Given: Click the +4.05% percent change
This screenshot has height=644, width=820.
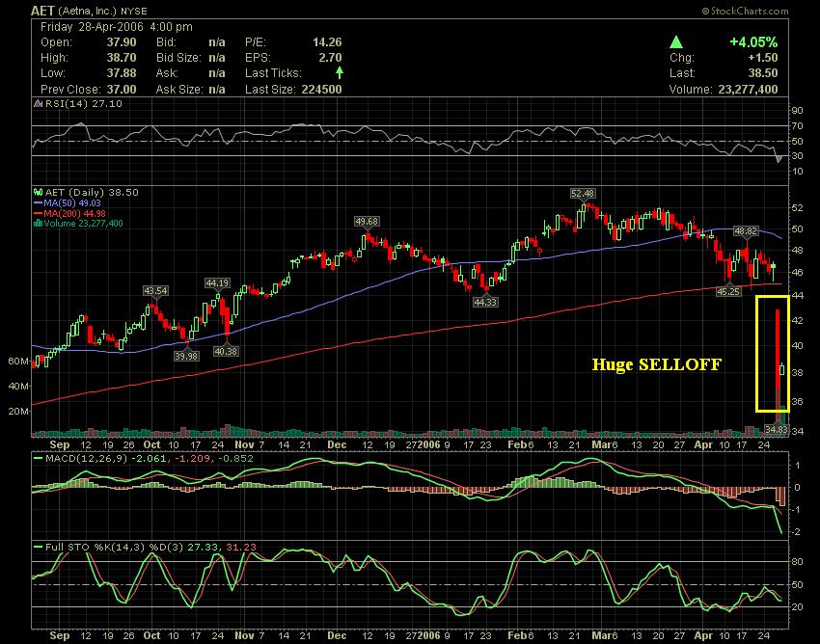Looking at the screenshot, I should click(753, 42).
